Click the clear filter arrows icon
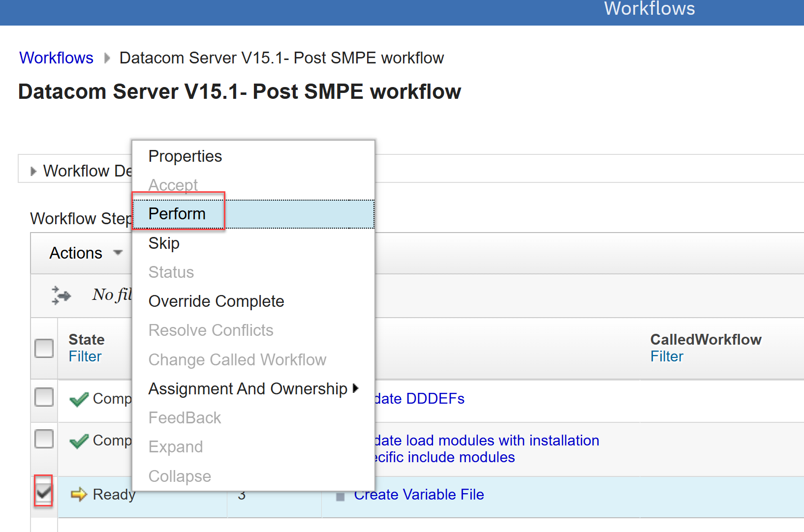 [x=62, y=295]
